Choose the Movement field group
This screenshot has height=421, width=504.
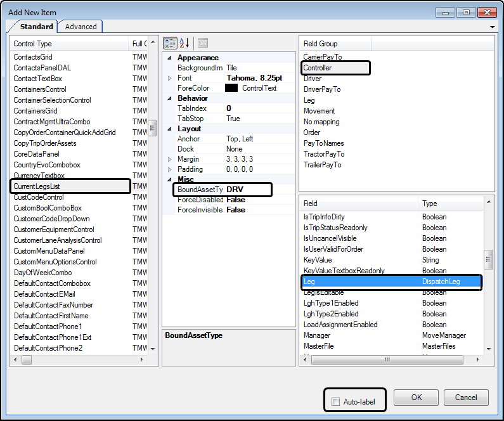319,111
